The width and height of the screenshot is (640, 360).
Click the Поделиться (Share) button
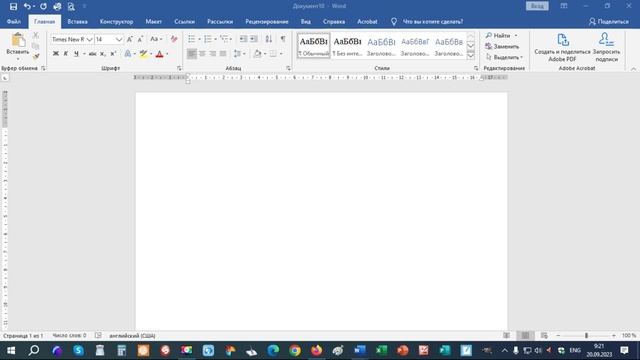pyautogui.click(x=609, y=22)
